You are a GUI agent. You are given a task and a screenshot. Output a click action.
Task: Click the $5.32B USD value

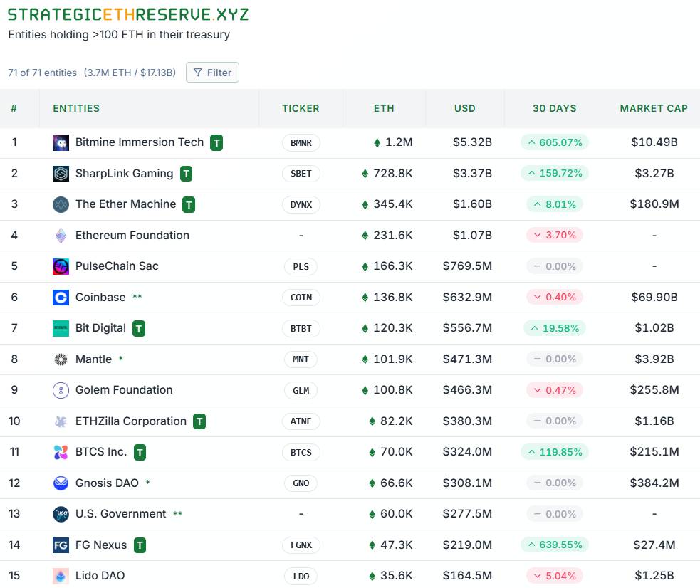(472, 142)
